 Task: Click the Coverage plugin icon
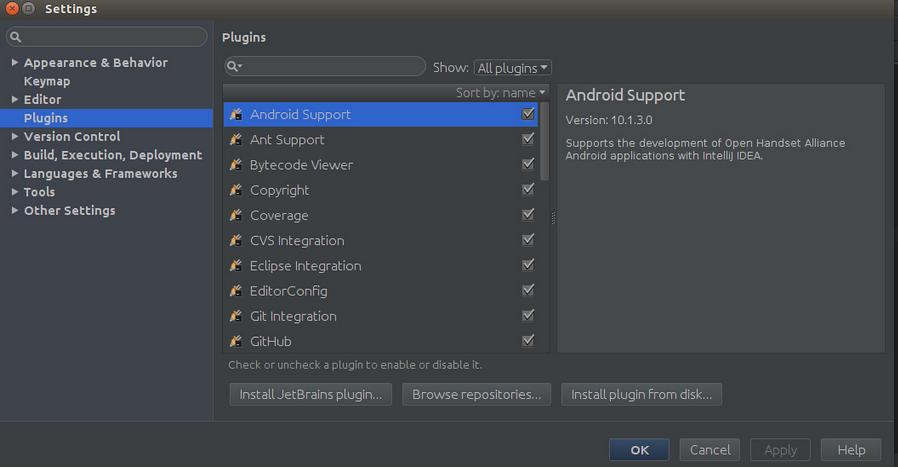pyautogui.click(x=235, y=215)
